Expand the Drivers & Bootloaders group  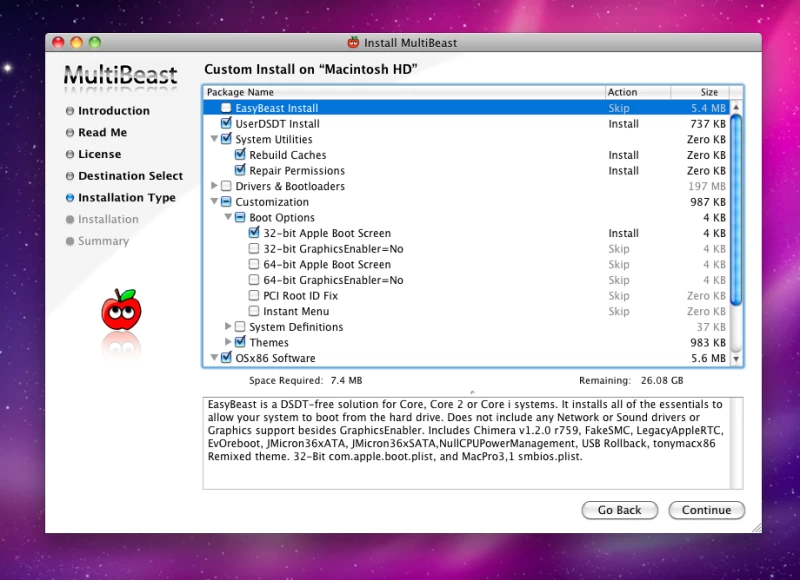pyautogui.click(x=214, y=186)
